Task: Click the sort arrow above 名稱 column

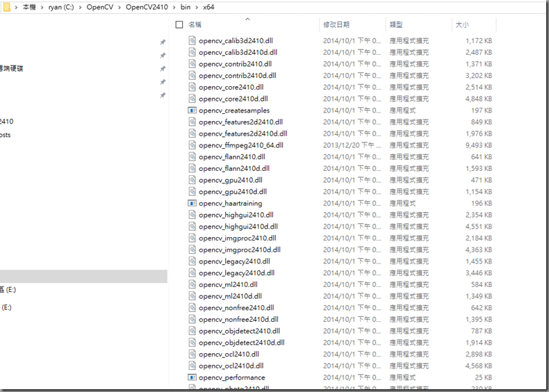Action: [x=247, y=19]
